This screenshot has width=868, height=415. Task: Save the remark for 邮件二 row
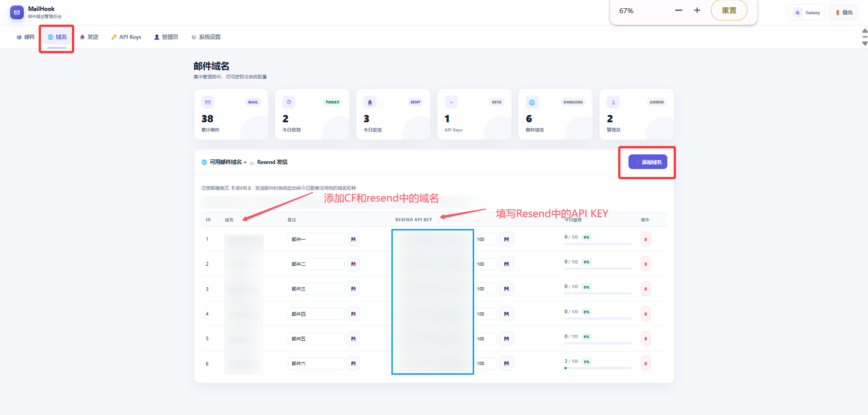coord(353,264)
